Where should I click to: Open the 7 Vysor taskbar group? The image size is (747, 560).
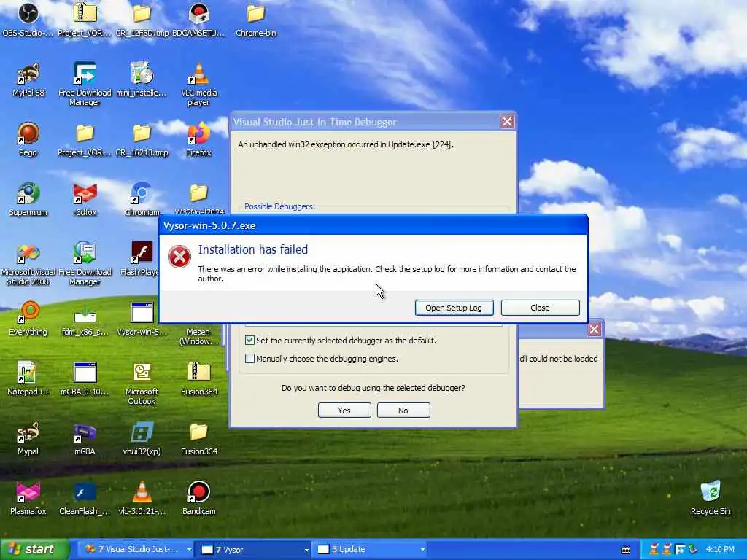(252, 549)
